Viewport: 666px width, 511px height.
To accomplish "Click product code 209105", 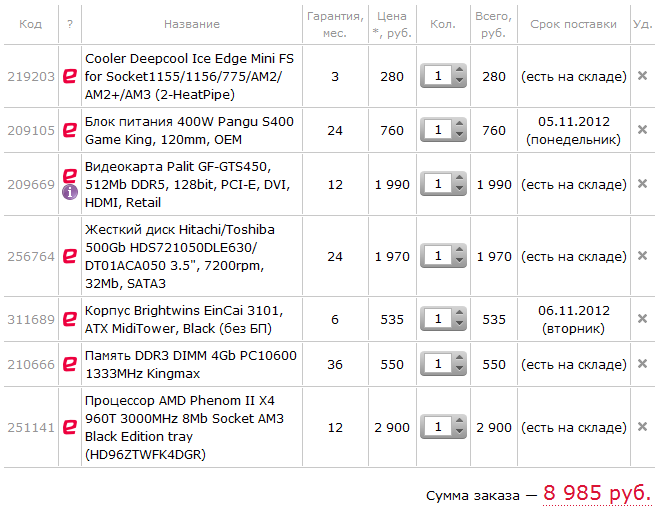I will 31,130.
